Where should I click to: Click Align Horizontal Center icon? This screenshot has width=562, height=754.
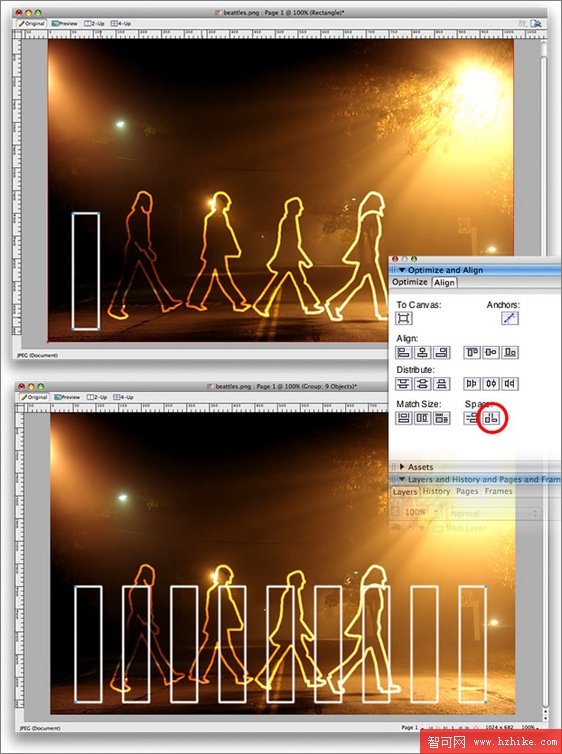click(423, 352)
